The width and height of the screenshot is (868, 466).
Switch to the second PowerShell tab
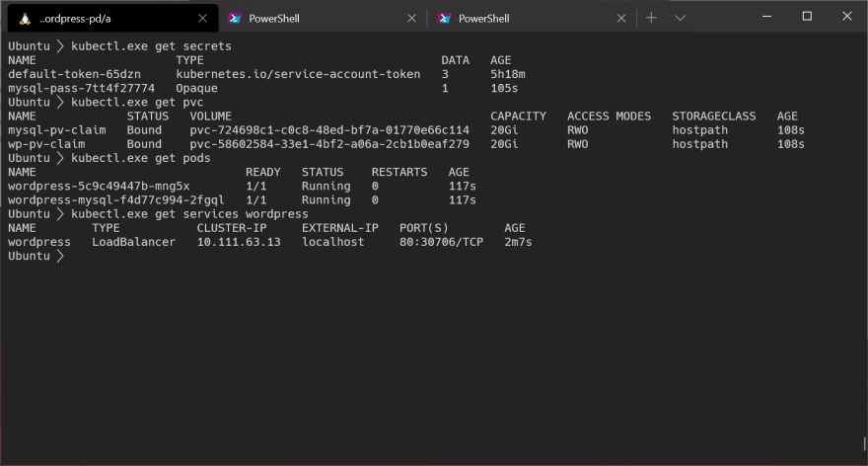point(532,19)
